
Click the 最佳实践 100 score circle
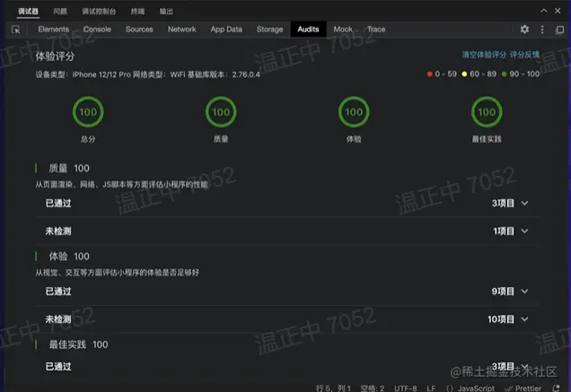(487, 112)
